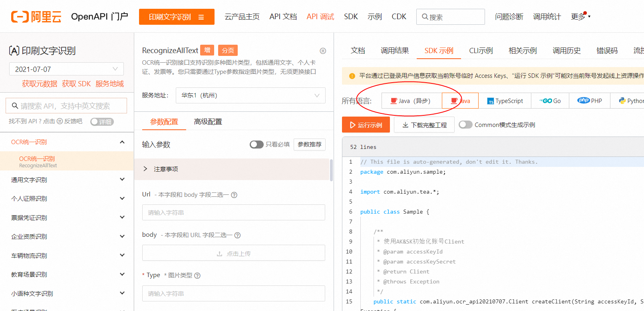The width and height of the screenshot is (644, 311).
Task: Switch to the 相关示例 tab
Action: 523,51
